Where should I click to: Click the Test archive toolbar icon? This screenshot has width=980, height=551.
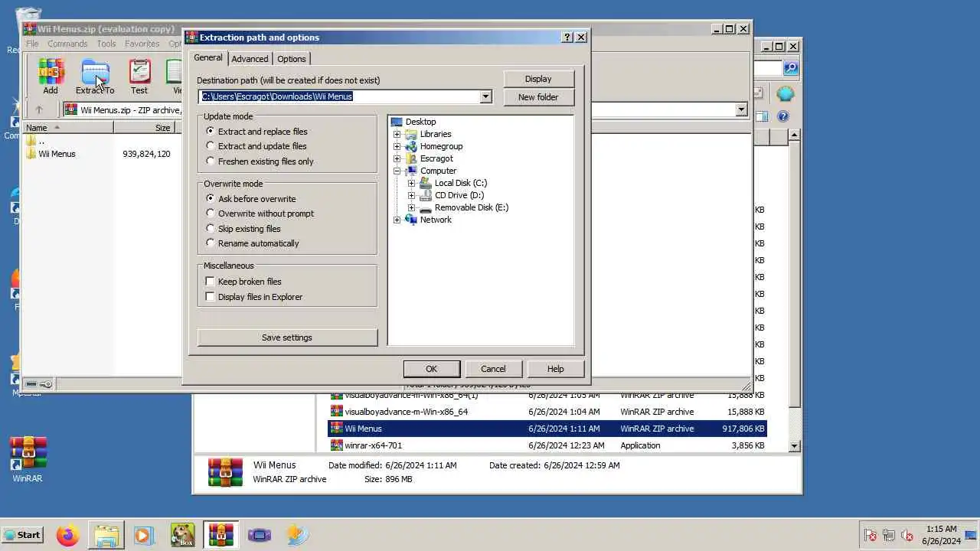[x=139, y=72]
